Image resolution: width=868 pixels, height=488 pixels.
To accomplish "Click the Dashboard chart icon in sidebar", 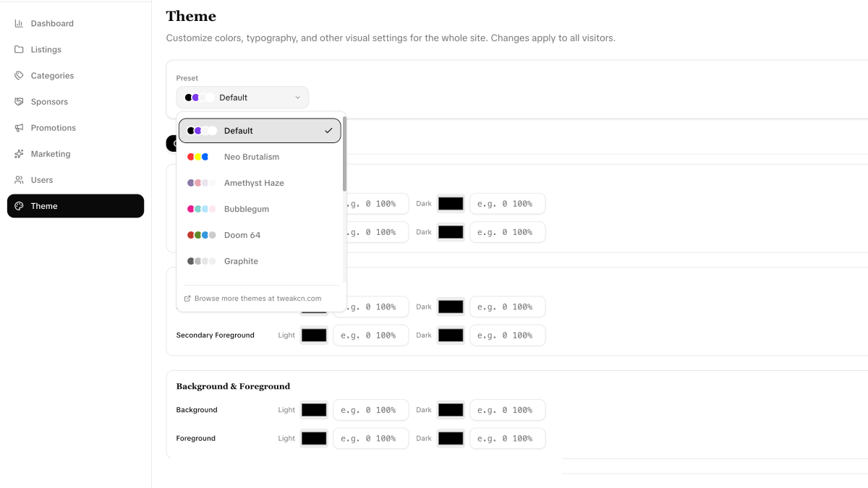I will [x=19, y=24].
